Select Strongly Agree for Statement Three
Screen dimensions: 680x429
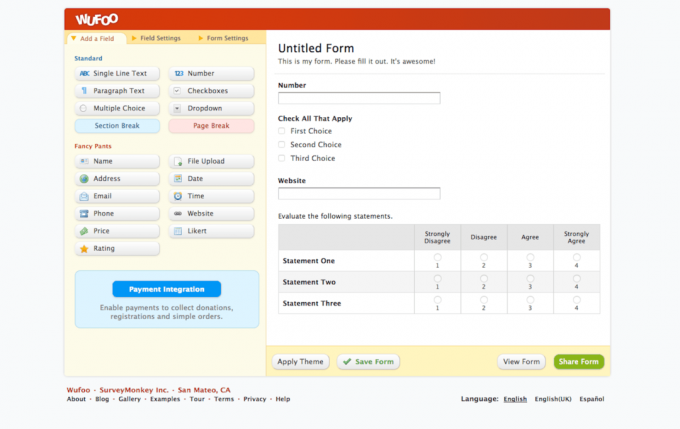tap(576, 300)
